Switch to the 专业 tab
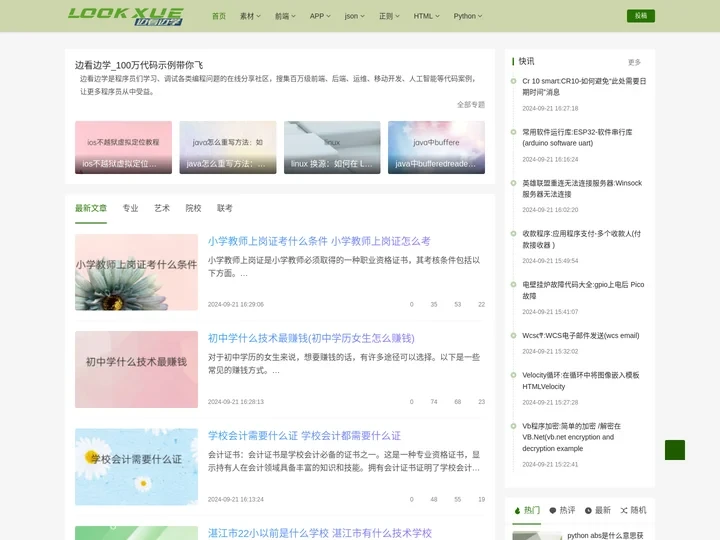 130,208
